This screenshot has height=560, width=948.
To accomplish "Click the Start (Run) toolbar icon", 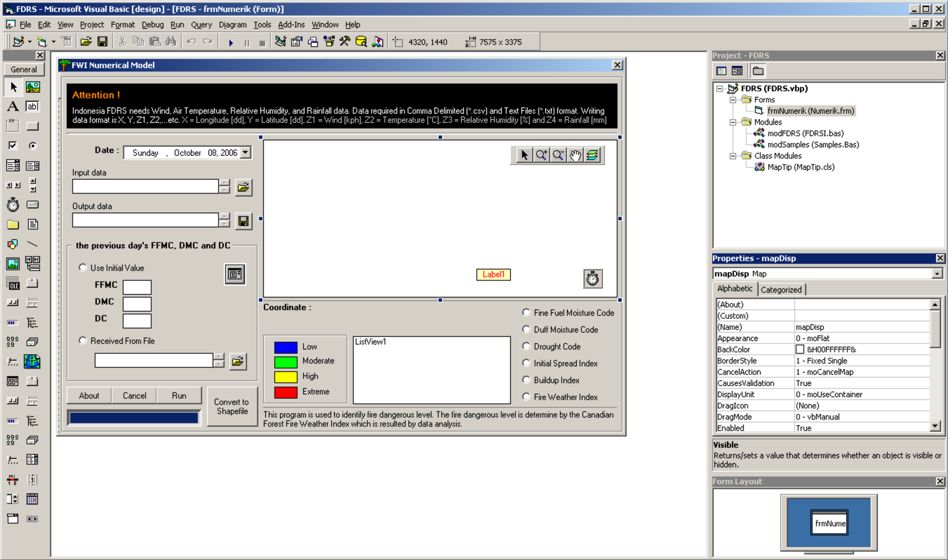I will point(231,42).
